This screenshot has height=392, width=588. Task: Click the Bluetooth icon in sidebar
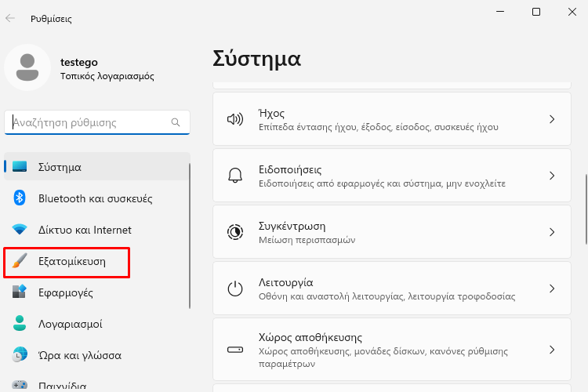[19, 198]
